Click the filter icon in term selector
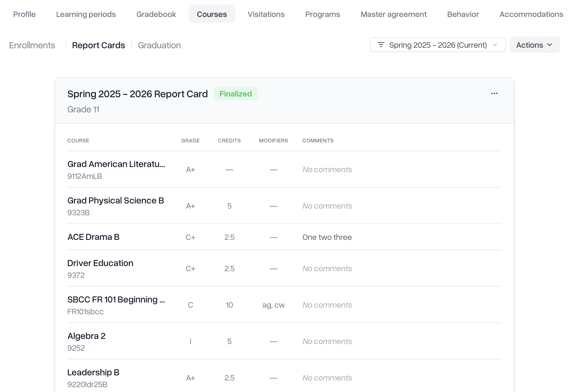The height and width of the screenshot is (392, 569). [381, 45]
